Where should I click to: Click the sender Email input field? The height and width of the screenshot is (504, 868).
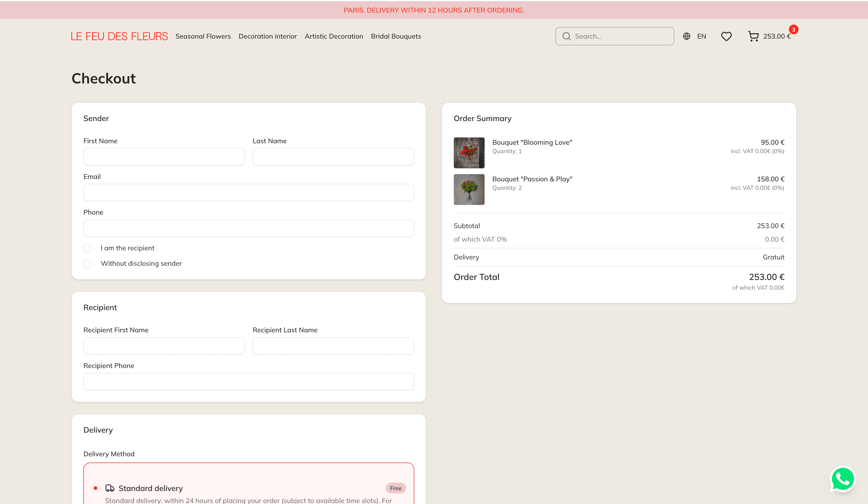pyautogui.click(x=248, y=192)
